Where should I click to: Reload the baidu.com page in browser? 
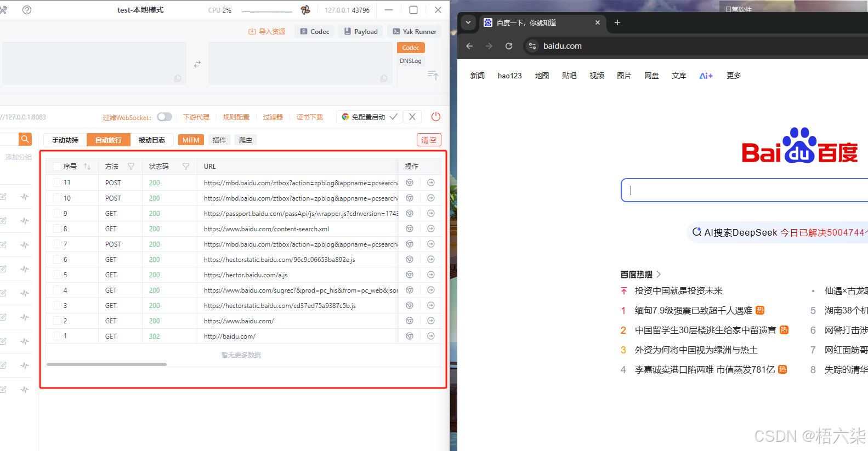point(509,46)
